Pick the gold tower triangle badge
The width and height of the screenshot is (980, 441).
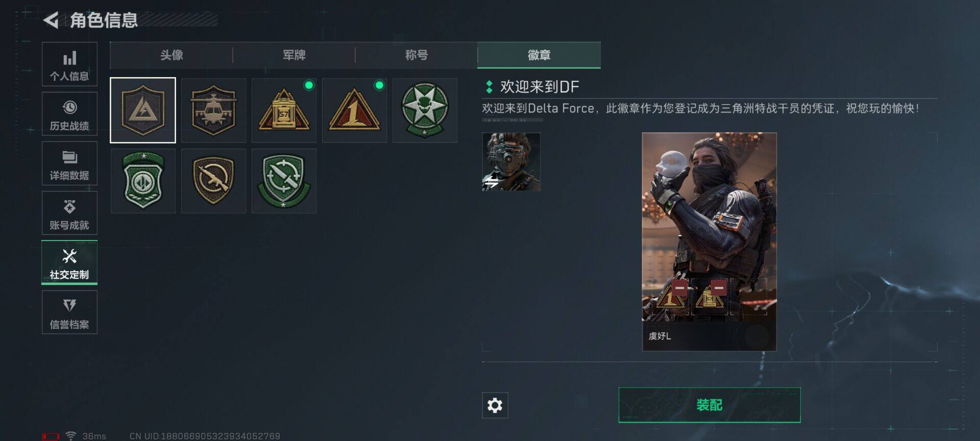(284, 110)
